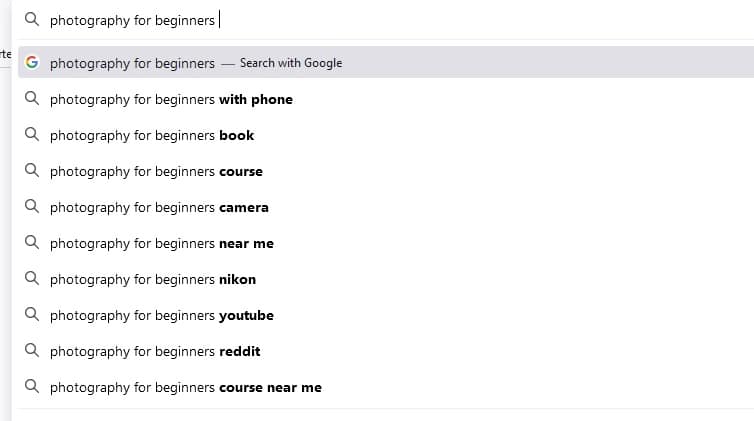This screenshot has width=754, height=421.
Task: Select 'photography for beginners with phone' suggestion
Action: coord(386,99)
